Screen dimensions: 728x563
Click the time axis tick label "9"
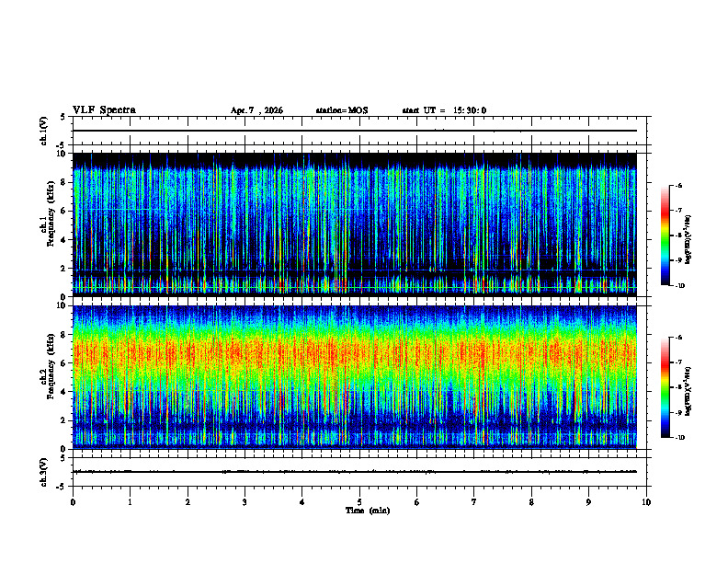pos(588,502)
